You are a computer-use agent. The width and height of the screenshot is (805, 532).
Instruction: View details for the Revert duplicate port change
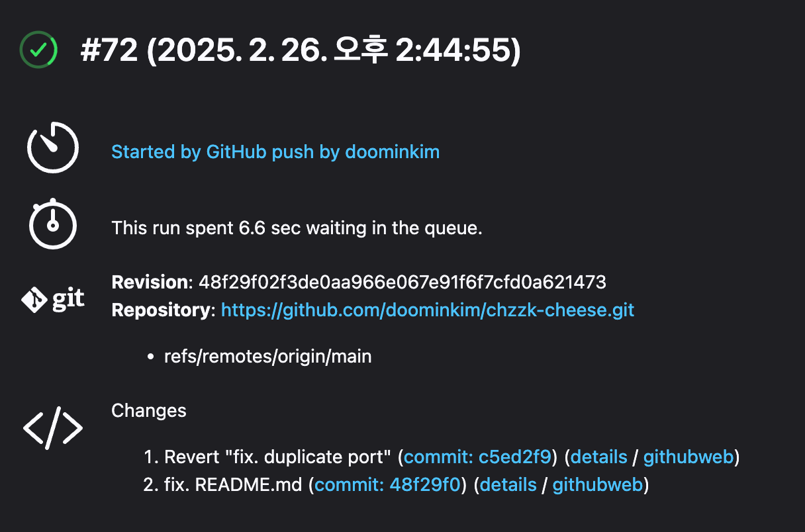[598, 457]
